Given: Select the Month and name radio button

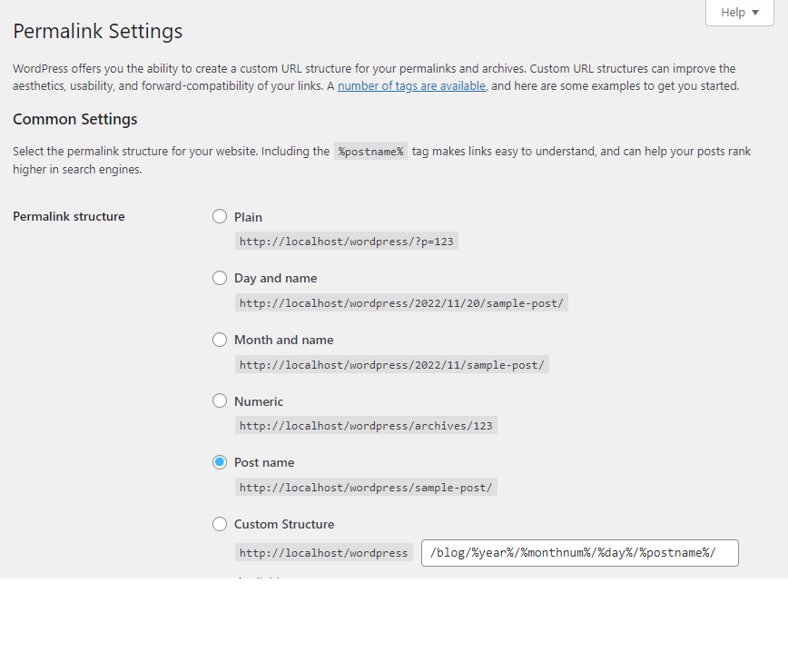Looking at the screenshot, I should tap(220, 340).
